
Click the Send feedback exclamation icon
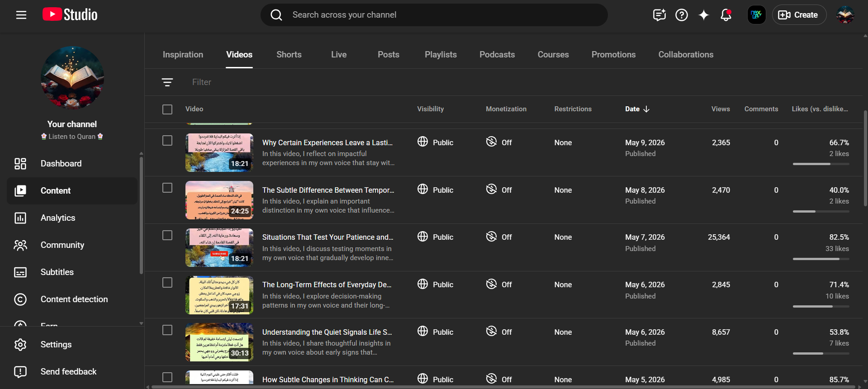coord(20,372)
